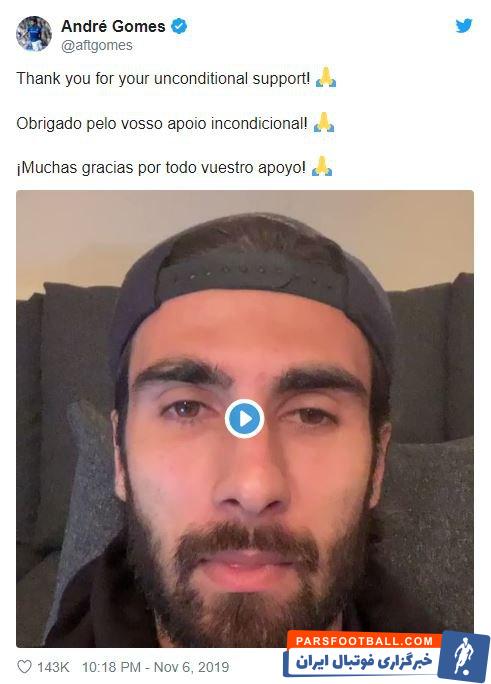The width and height of the screenshot is (491, 684).
Task: Click the prayer emoji after the Spanish line
Action: point(322,167)
